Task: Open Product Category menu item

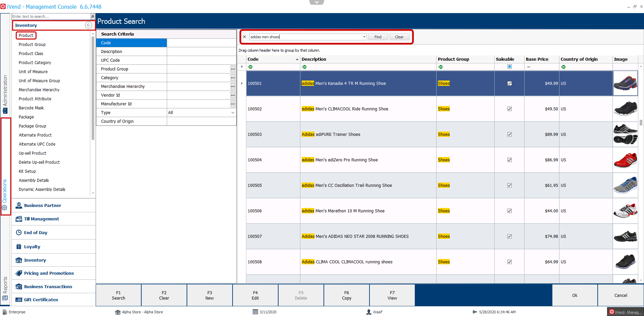Action: (35, 62)
